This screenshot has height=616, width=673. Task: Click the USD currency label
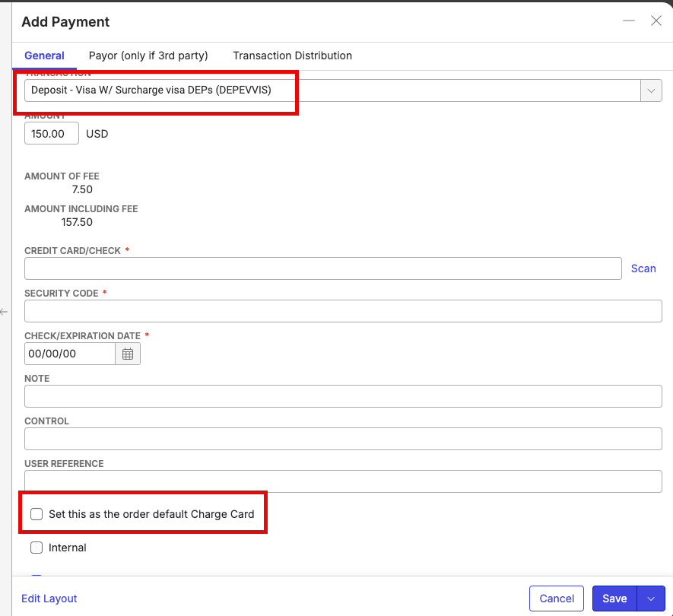tap(97, 134)
